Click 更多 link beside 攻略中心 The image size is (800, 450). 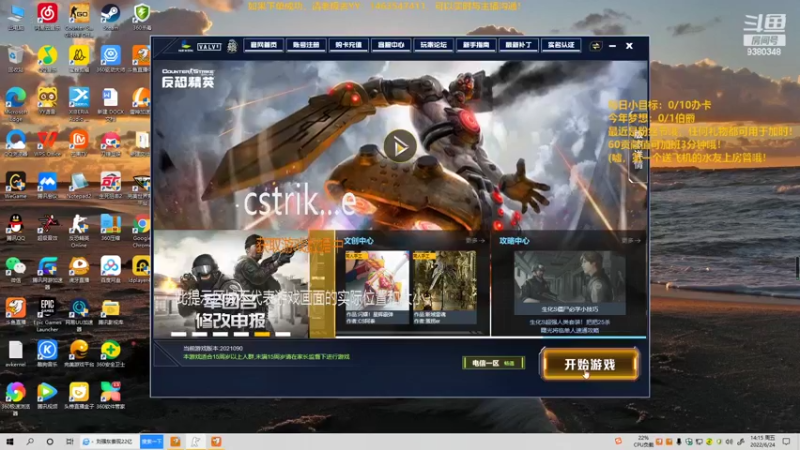[x=631, y=240]
